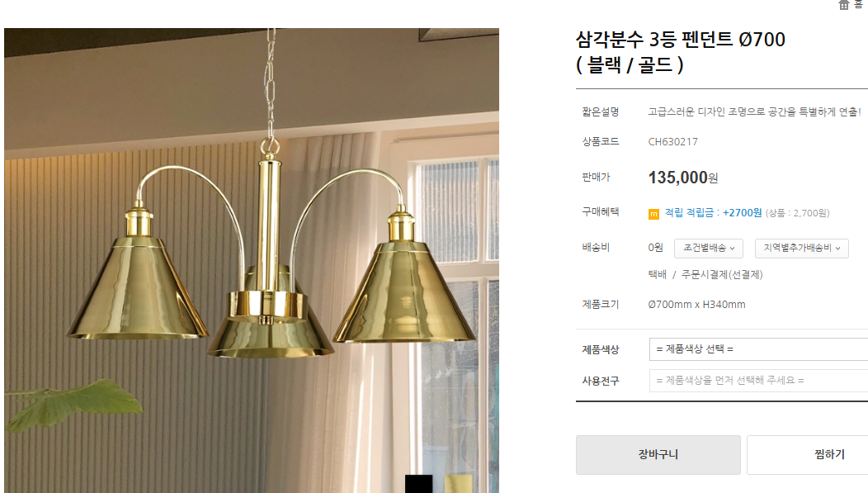Click the 제품크기 Ø700mm x H340mm text

tap(696, 305)
